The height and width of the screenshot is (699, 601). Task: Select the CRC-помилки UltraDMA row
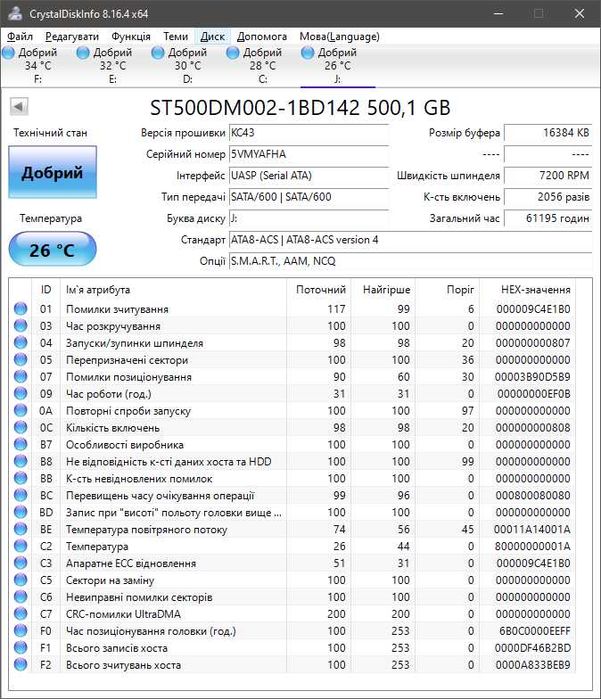[x=292, y=613]
